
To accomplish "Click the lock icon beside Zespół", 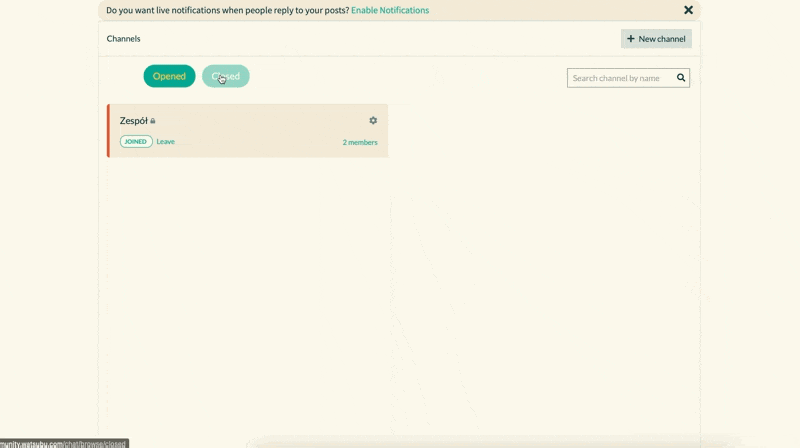I will (x=153, y=121).
